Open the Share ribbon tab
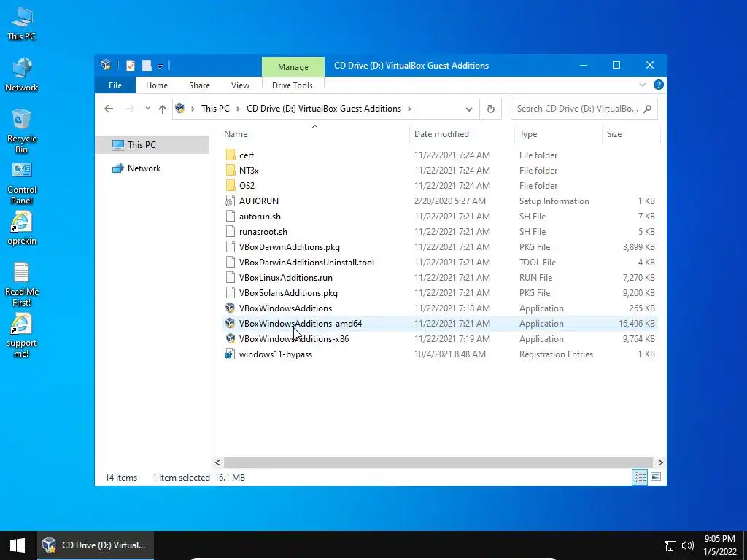This screenshot has height=560, width=747. point(199,85)
